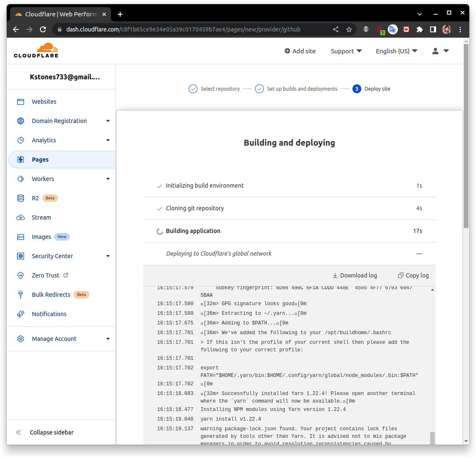
Task: Select the Images sidebar icon
Action: pyautogui.click(x=21, y=236)
